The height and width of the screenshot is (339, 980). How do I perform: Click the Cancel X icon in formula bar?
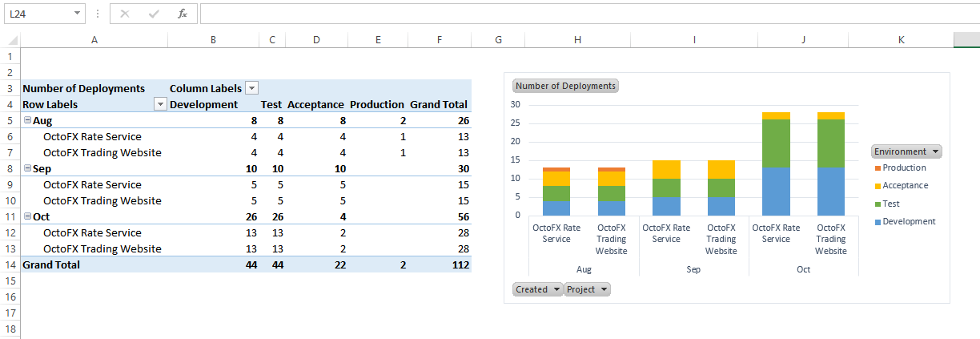[x=125, y=14]
